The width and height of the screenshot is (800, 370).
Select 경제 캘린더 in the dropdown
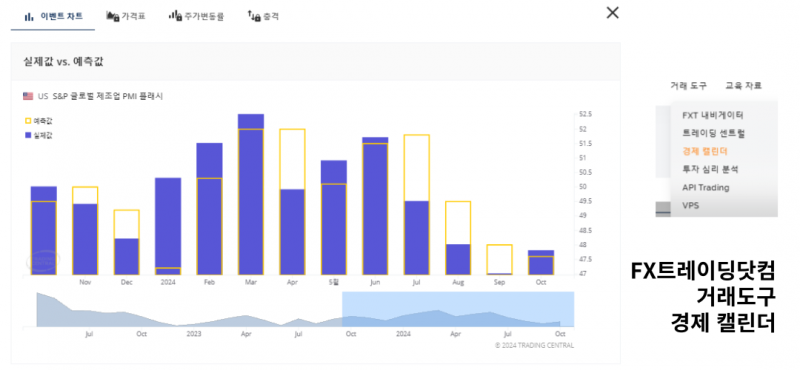pyautogui.click(x=705, y=152)
